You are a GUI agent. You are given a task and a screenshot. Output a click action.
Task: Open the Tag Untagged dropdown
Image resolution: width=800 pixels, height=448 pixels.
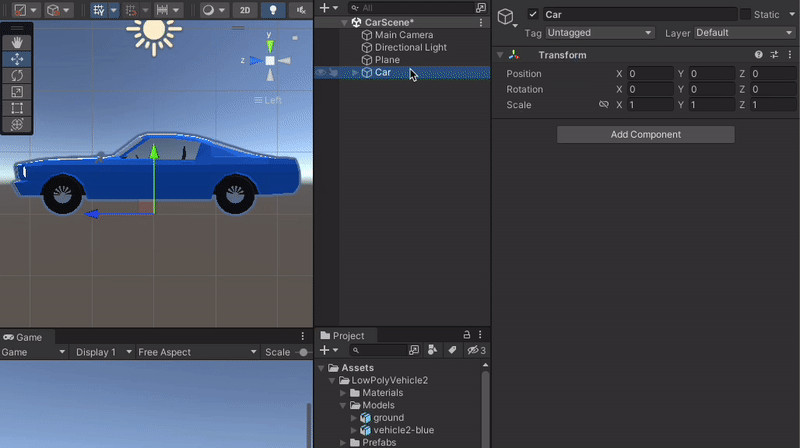tap(599, 33)
